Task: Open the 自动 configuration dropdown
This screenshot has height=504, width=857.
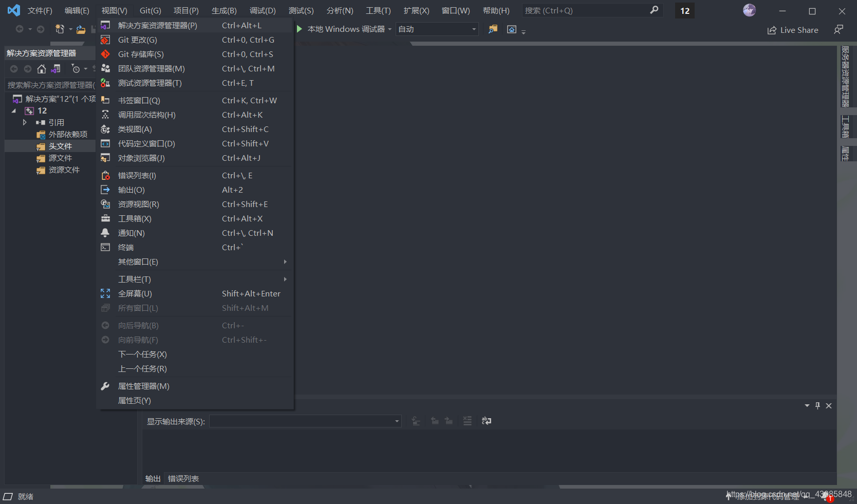Action: pos(437,29)
